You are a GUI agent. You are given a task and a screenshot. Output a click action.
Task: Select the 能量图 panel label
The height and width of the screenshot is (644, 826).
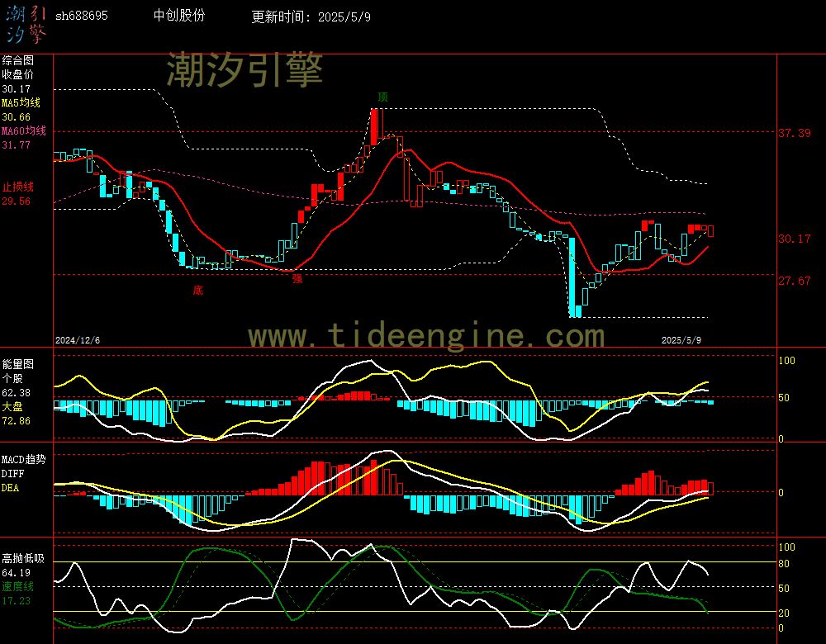[x=18, y=364]
